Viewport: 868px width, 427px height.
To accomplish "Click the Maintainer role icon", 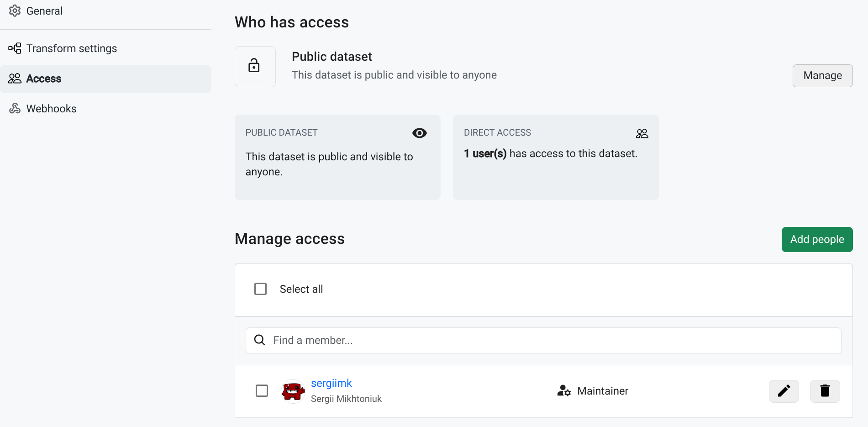I will (564, 391).
